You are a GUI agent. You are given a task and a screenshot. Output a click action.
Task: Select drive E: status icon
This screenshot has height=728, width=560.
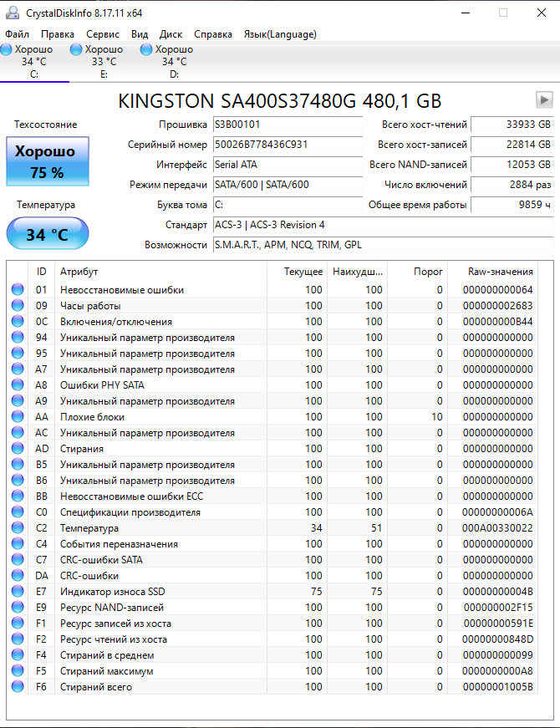click(77, 49)
